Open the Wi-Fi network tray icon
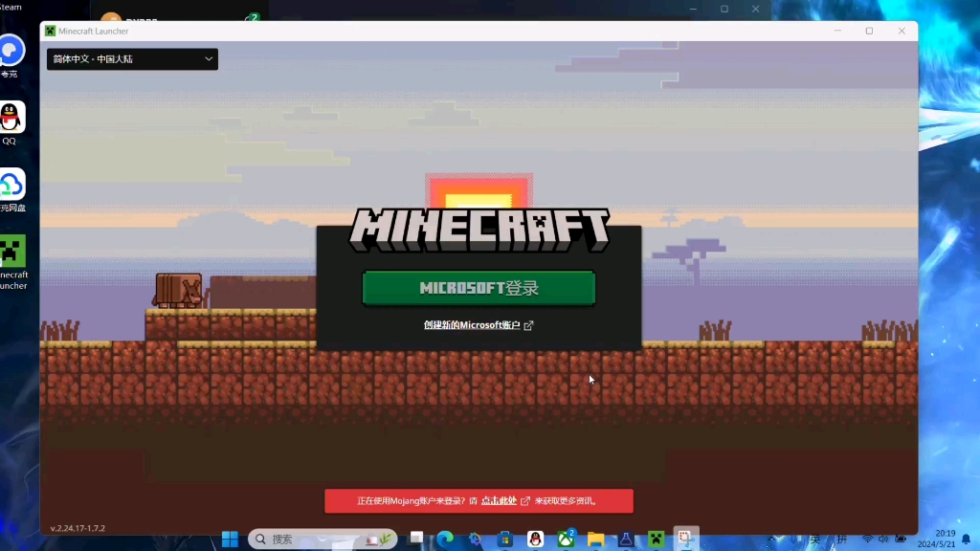The height and width of the screenshot is (551, 980). pyautogui.click(x=867, y=539)
